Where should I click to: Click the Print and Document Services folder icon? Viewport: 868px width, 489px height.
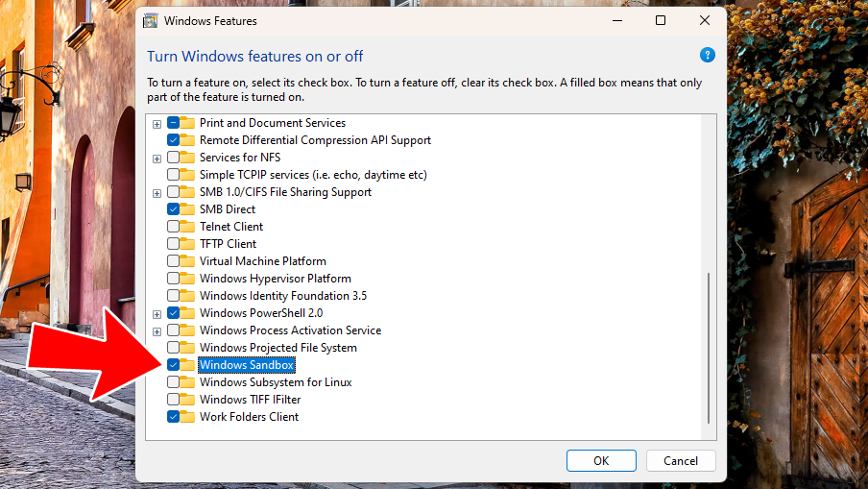tap(187, 123)
